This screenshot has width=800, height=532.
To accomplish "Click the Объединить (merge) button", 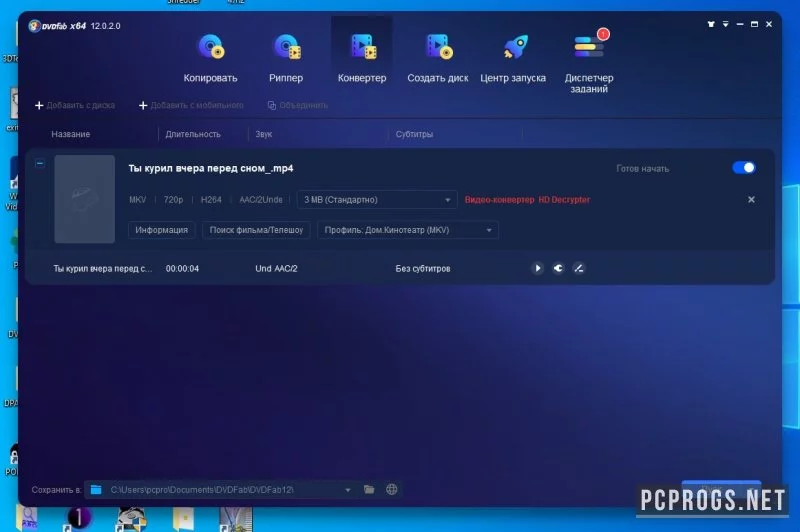I will click(x=297, y=105).
